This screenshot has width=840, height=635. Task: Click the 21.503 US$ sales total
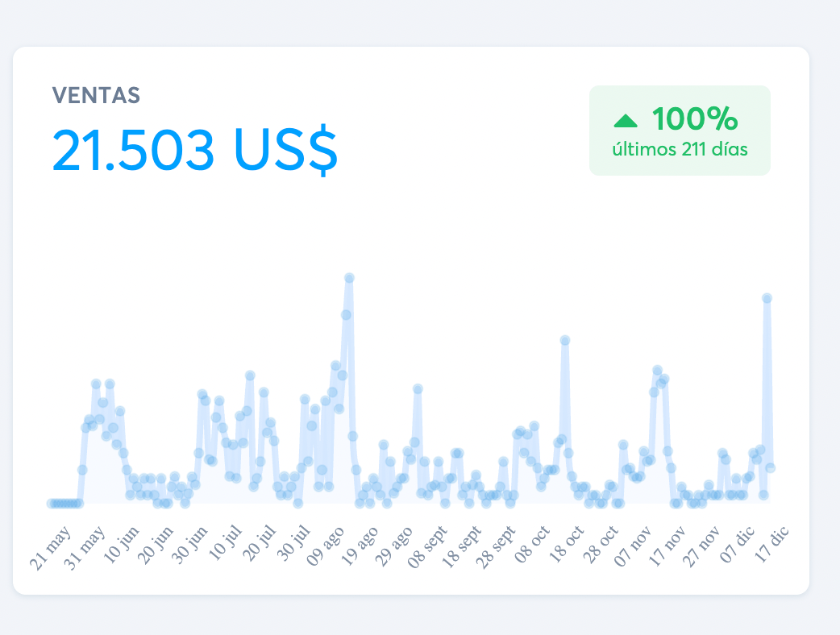coord(195,151)
